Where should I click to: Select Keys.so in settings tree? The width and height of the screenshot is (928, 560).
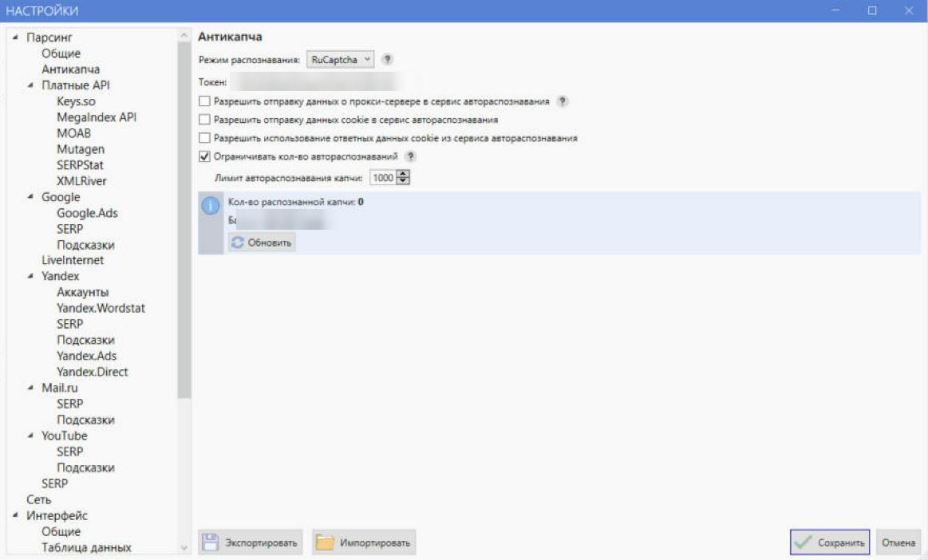(x=76, y=101)
